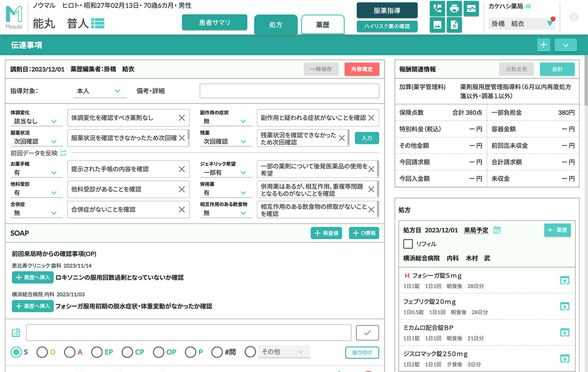Select the P radio button
Viewport: 588px width, 372px height.
coord(190,352)
